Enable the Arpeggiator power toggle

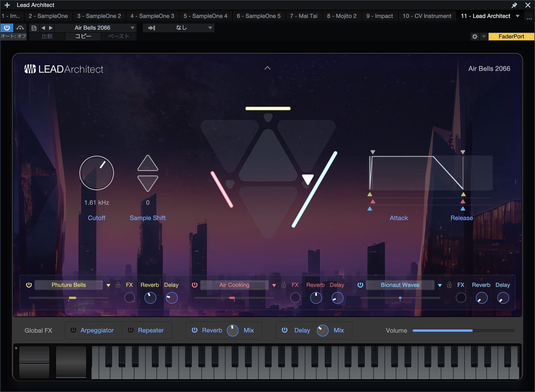point(73,330)
